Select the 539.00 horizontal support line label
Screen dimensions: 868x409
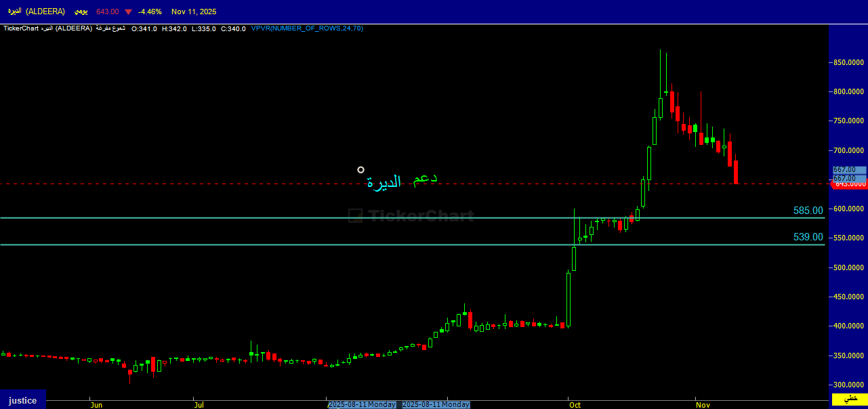[x=808, y=237]
